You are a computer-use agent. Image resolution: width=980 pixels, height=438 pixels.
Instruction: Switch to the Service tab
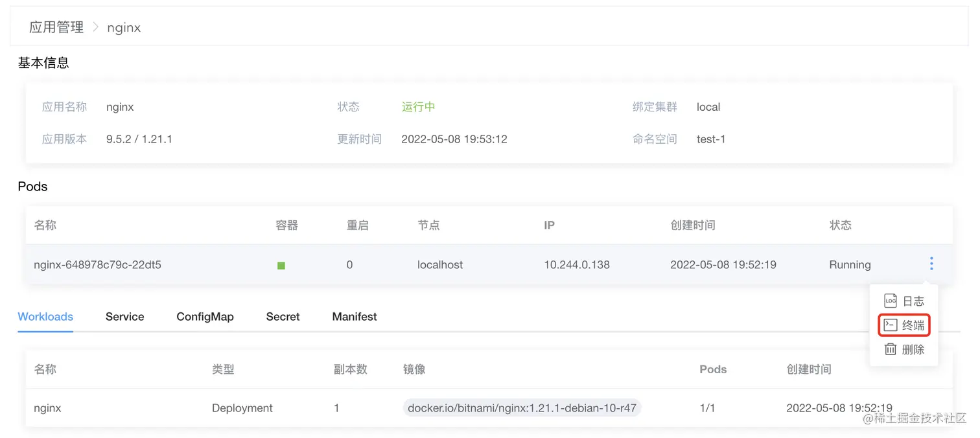tap(124, 317)
